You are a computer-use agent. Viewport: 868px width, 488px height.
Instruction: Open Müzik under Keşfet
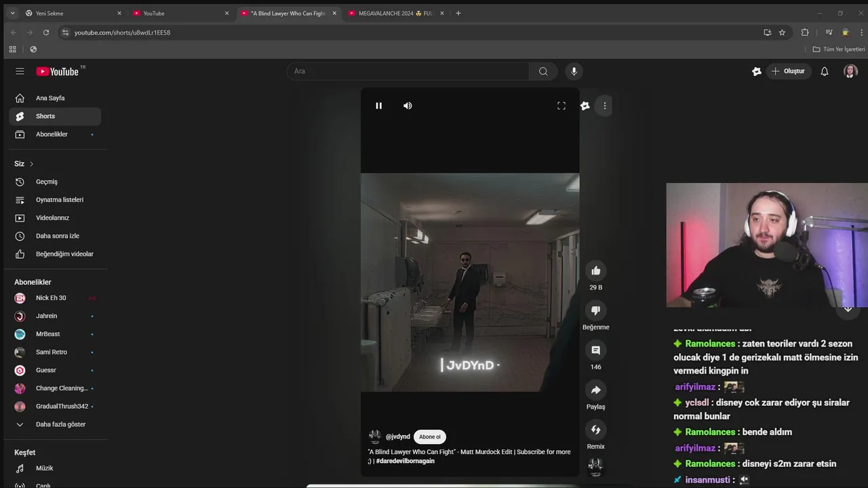coord(55,468)
